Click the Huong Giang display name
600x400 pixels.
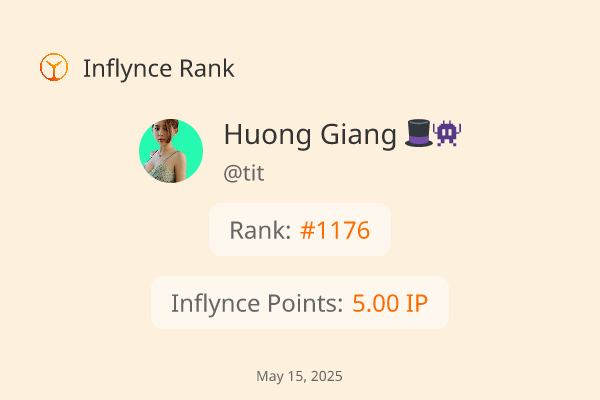click(310, 135)
